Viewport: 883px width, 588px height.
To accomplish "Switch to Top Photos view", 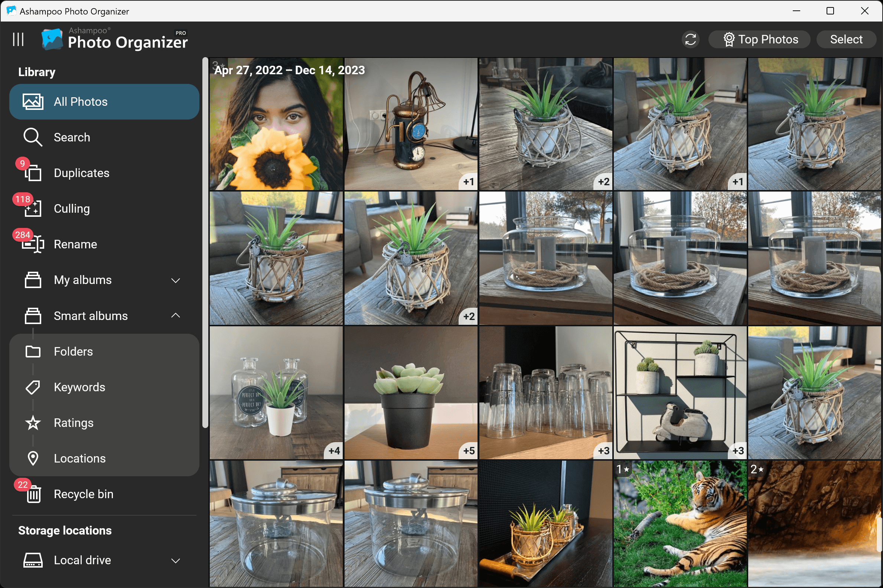I will [759, 39].
